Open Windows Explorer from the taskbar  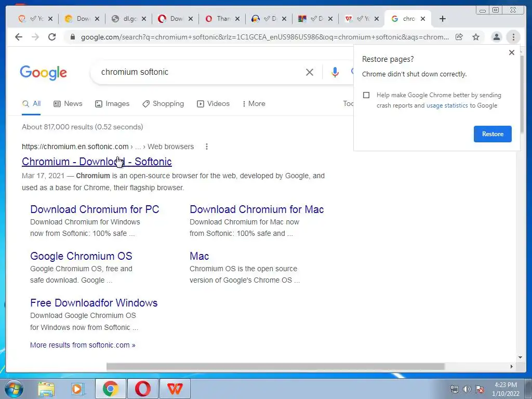(46, 389)
